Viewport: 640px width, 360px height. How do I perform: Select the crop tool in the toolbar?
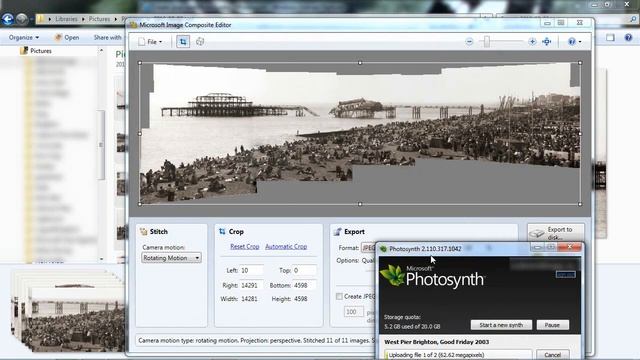[x=183, y=42]
